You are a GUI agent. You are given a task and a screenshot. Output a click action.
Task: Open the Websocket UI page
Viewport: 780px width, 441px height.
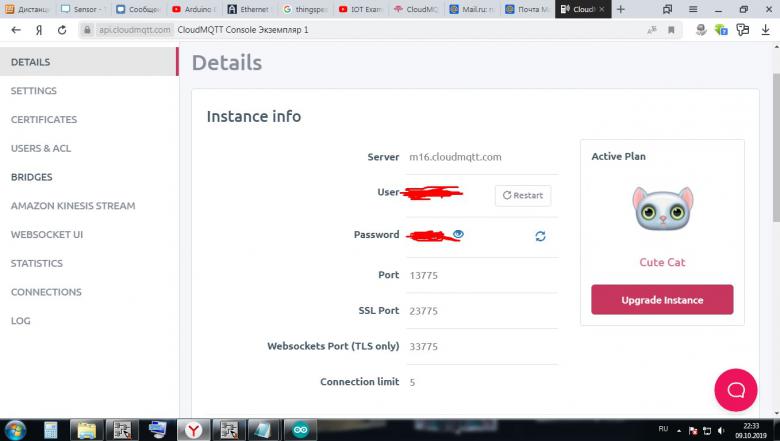point(47,235)
